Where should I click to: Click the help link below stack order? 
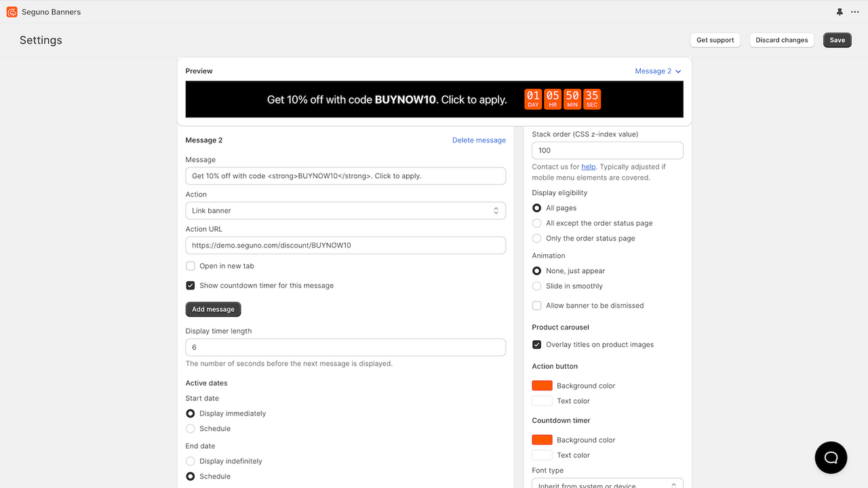click(588, 166)
